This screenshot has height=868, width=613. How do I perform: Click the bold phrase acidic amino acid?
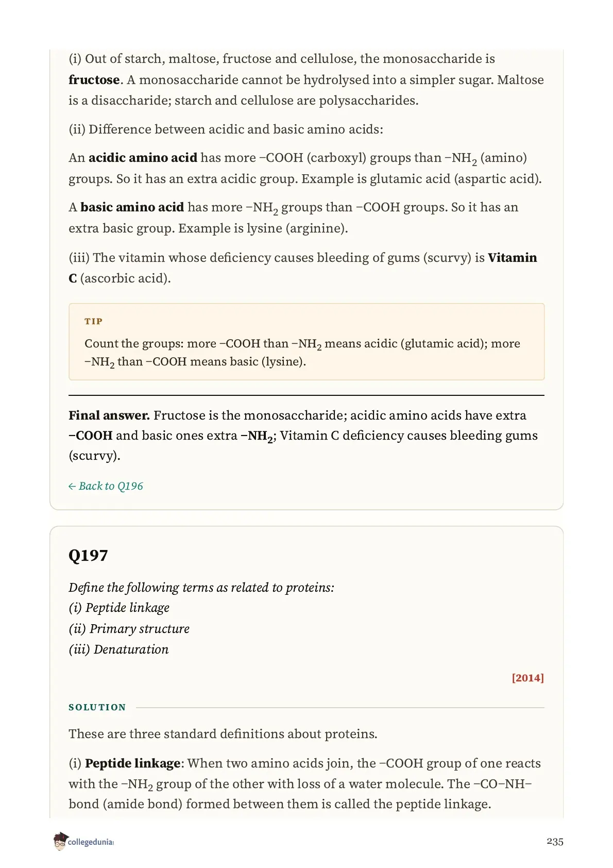tap(143, 158)
